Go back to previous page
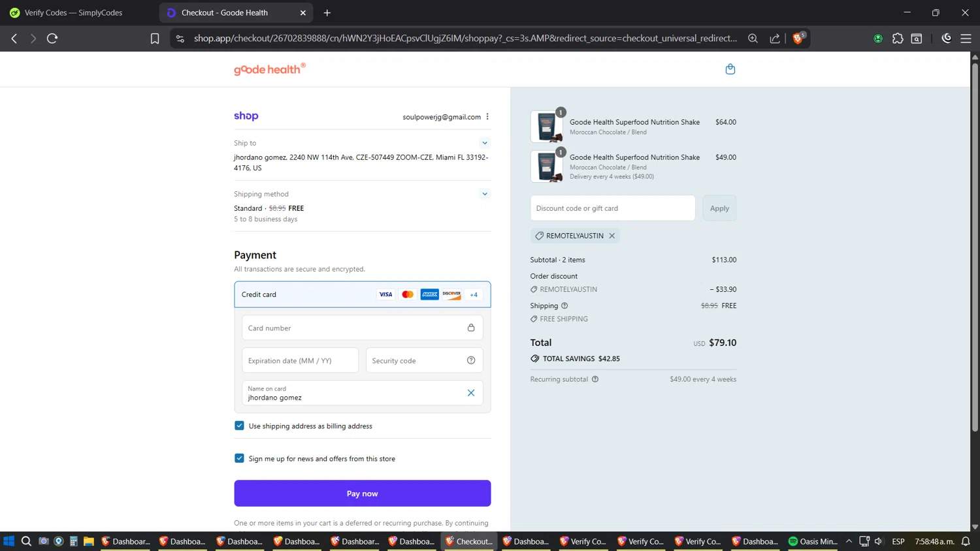This screenshot has width=980, height=551. coord(14,39)
